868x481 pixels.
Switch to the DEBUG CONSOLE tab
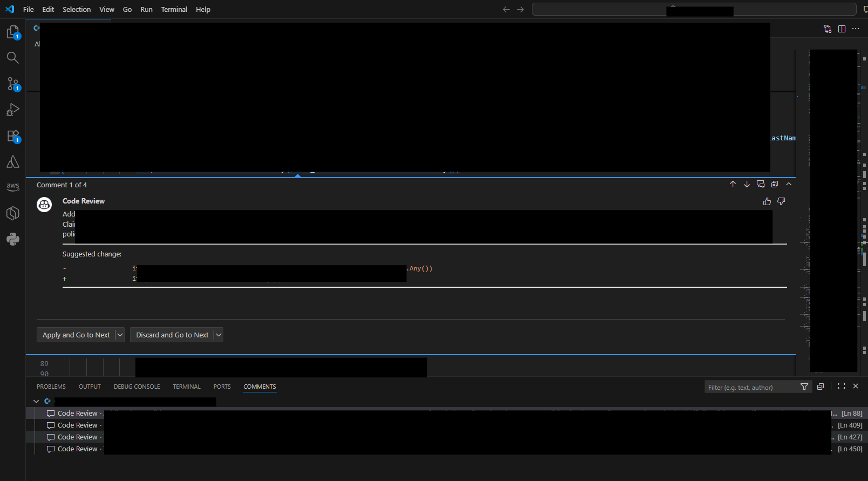tap(137, 387)
